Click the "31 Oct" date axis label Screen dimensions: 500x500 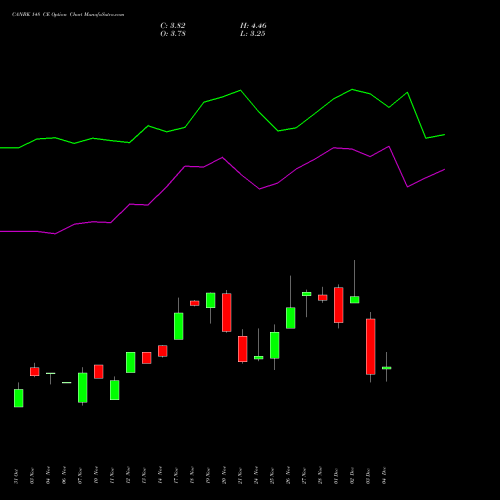point(16,476)
